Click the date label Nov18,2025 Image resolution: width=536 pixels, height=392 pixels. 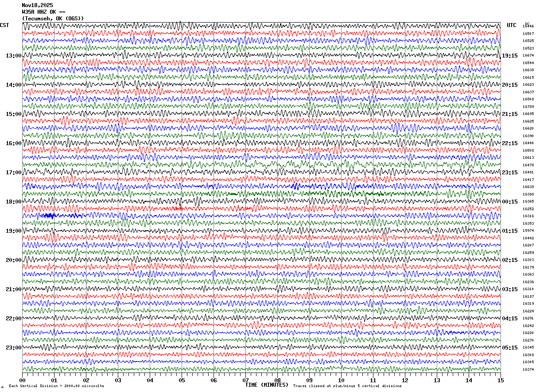click(x=37, y=5)
